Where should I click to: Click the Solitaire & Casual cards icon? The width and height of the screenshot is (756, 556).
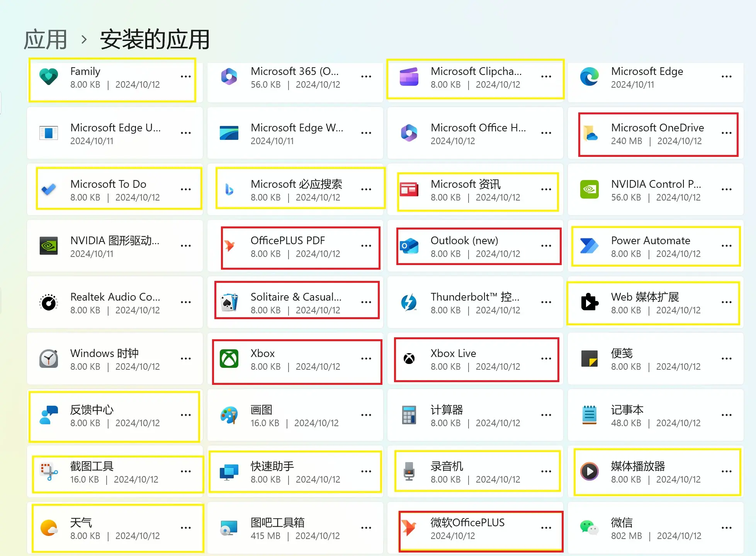229,302
